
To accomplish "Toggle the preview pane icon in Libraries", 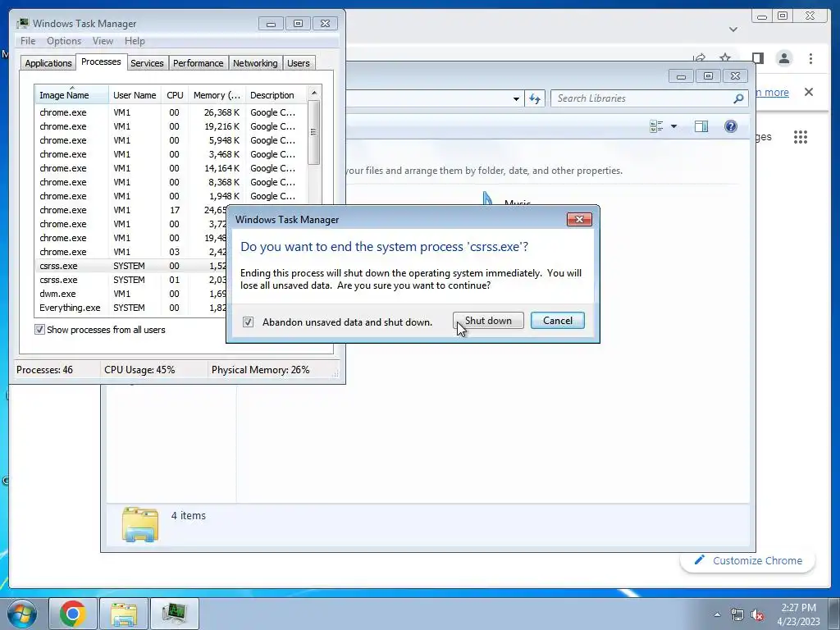I will click(701, 126).
